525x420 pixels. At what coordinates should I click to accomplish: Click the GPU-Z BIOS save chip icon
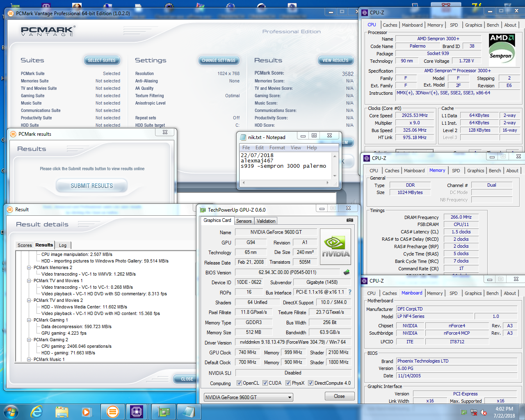tap(347, 272)
